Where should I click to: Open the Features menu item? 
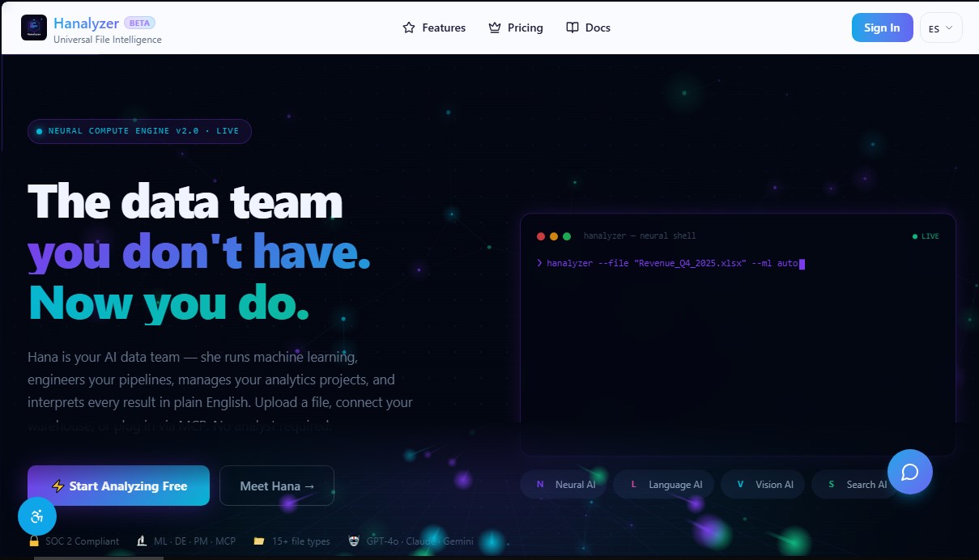(x=434, y=28)
